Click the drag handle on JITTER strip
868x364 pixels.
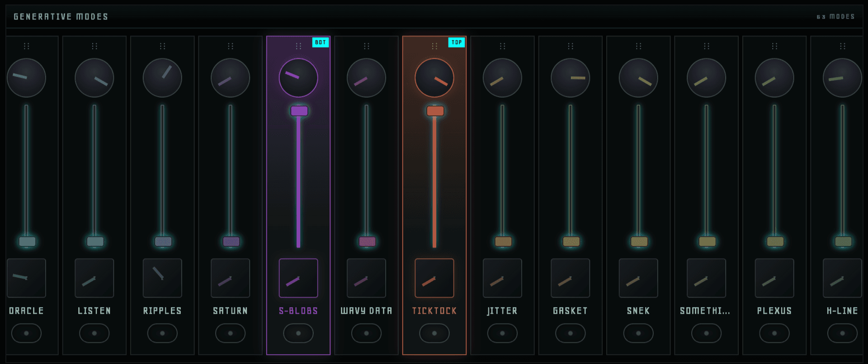(502, 46)
